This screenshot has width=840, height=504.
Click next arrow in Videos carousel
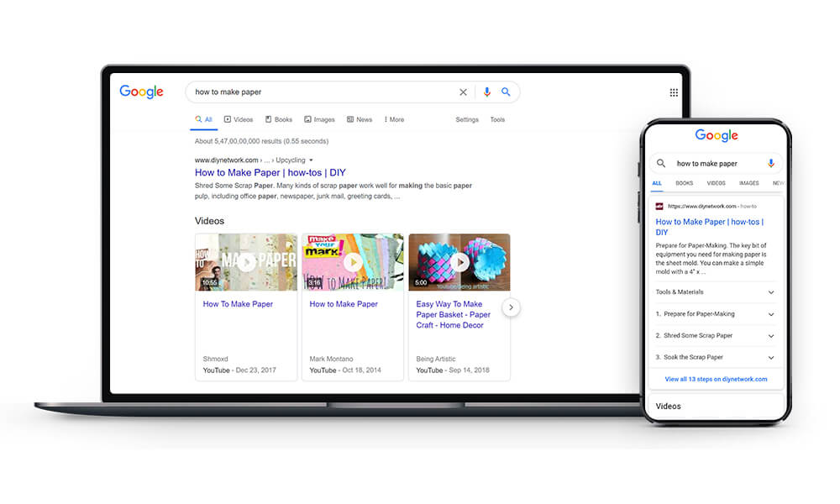click(x=511, y=307)
